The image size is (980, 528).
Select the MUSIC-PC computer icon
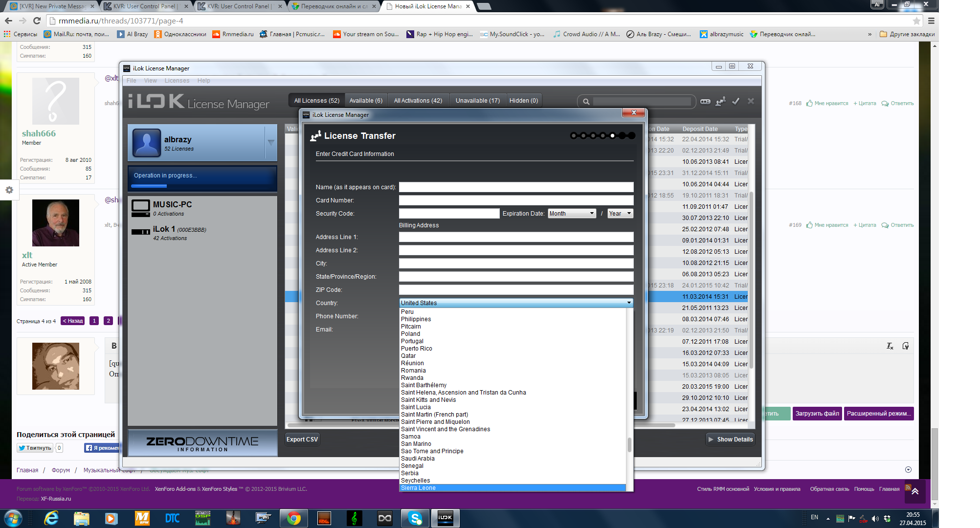point(141,208)
